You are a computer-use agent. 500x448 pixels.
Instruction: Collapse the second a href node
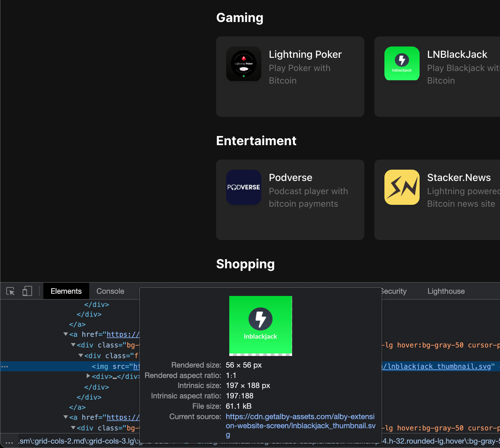point(66,417)
